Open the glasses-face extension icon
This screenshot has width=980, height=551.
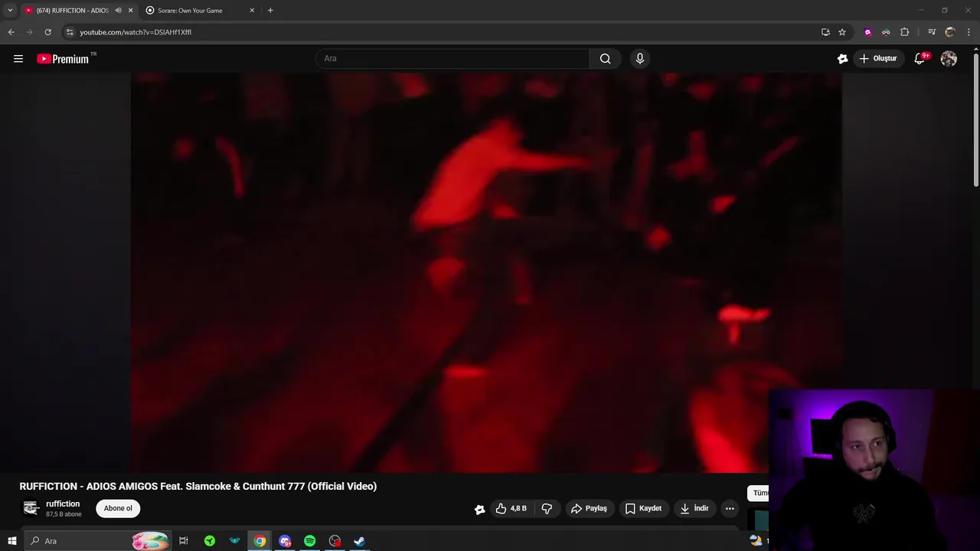pos(886,32)
